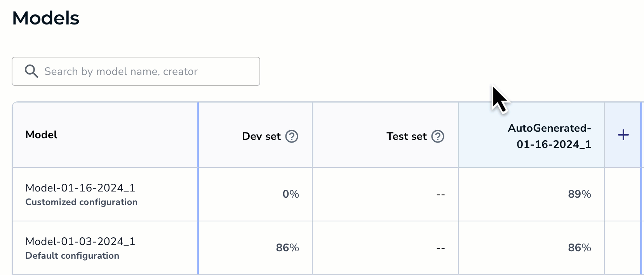
Task: Click the Customized configuration label
Action: pyautogui.click(x=82, y=202)
